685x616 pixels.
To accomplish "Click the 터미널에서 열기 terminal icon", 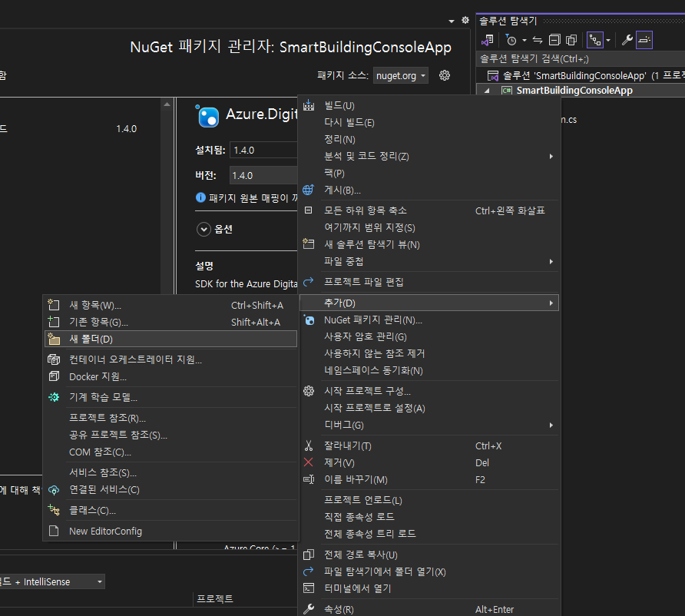I will click(x=309, y=588).
